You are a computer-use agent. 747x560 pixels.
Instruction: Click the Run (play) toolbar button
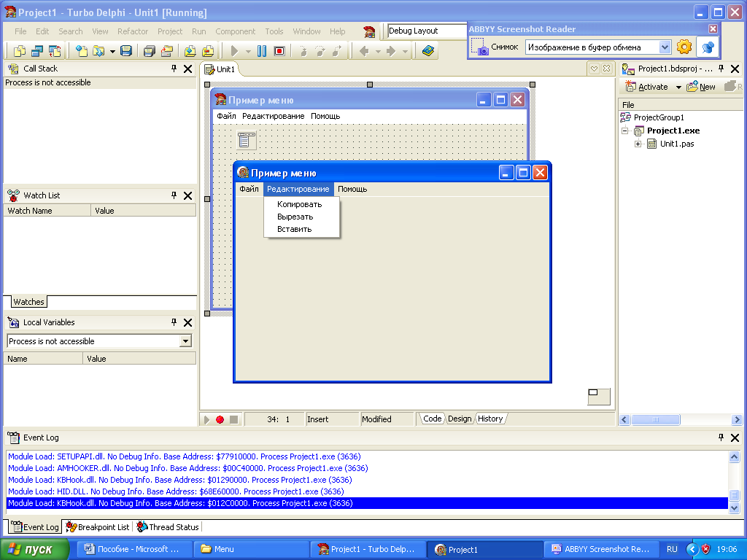click(234, 50)
